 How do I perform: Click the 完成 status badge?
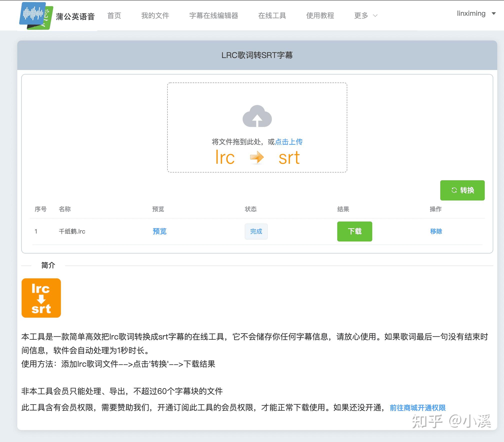(x=256, y=231)
